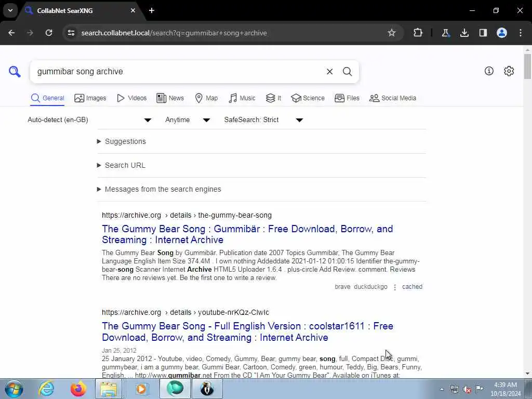Click the SearXNG magnifier logo
Viewport: 532px width, 399px height.
15,72
